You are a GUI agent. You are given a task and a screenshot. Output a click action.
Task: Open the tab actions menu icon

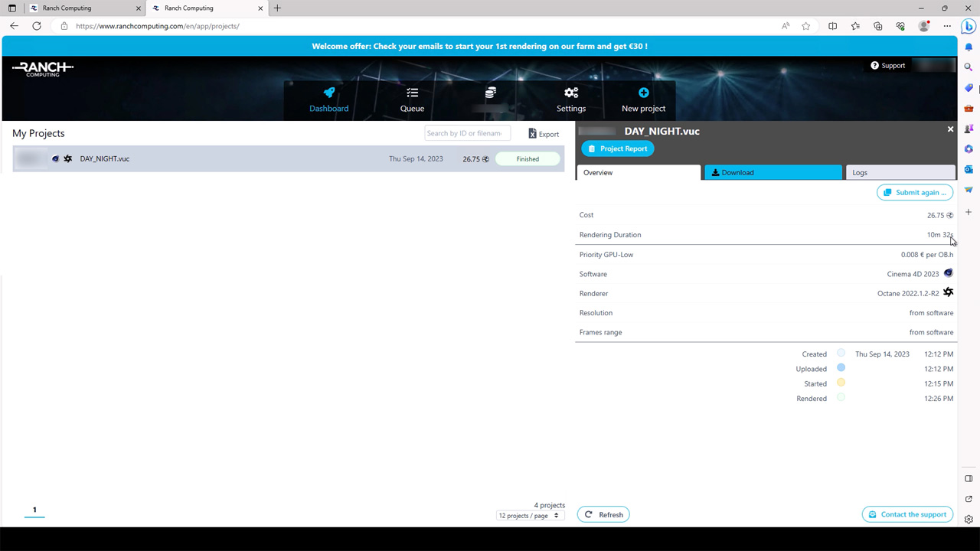[12, 8]
